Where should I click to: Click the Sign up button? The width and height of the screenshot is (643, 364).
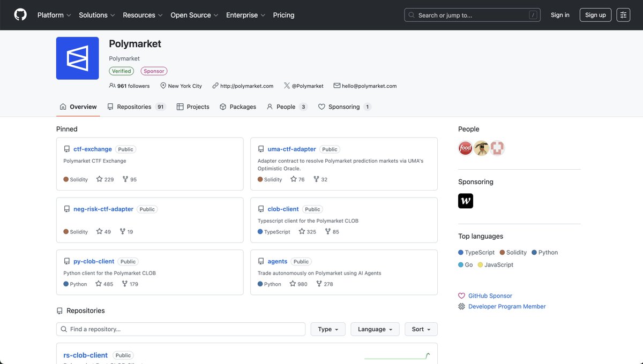pyautogui.click(x=595, y=15)
